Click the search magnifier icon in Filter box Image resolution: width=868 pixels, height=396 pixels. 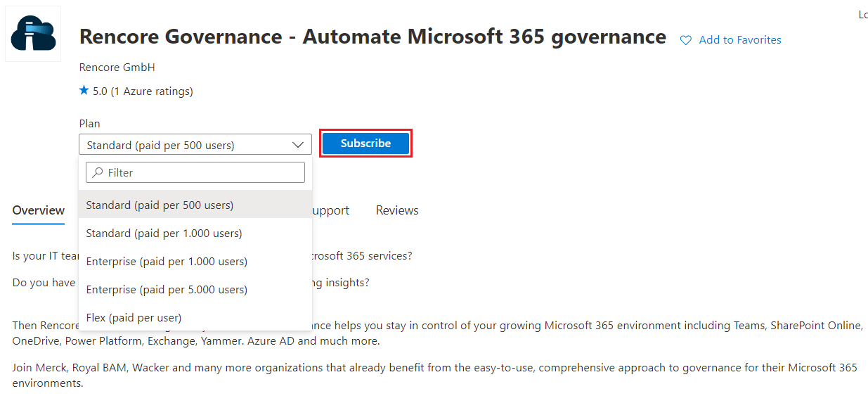point(98,172)
